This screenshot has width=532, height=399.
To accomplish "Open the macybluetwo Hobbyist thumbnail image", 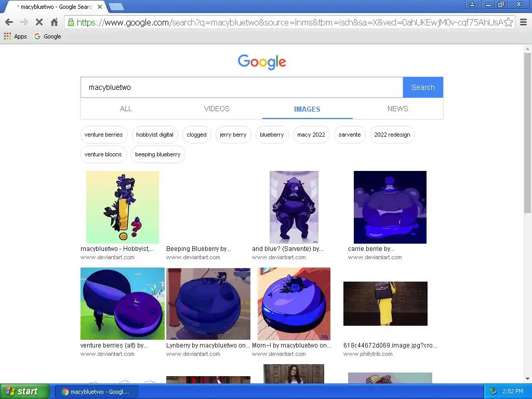I will (123, 207).
